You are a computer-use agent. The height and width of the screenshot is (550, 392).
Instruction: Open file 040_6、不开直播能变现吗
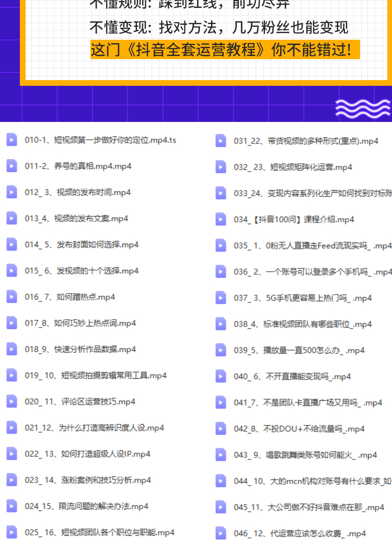[x=292, y=377]
